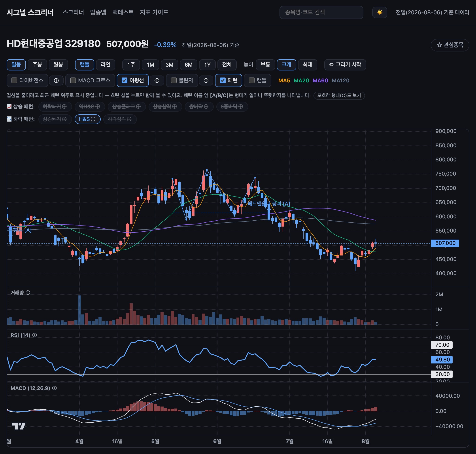
Task: Click the 전일(2026-08-06) 기준 데이터 header text
Action: (433, 12)
